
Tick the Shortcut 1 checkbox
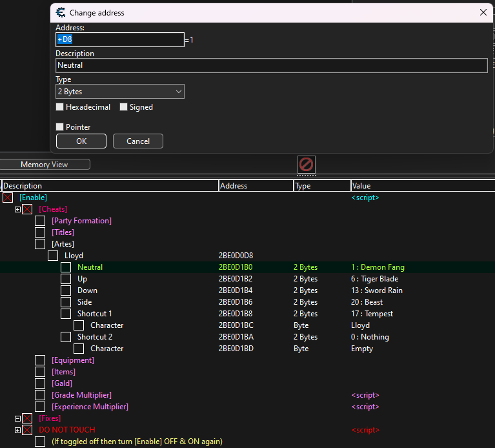point(66,314)
